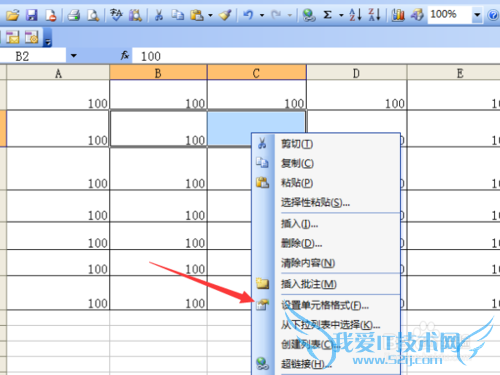Toggle the Drawing toolbar icon
Viewport: 500px width, 375px height.
417,15
